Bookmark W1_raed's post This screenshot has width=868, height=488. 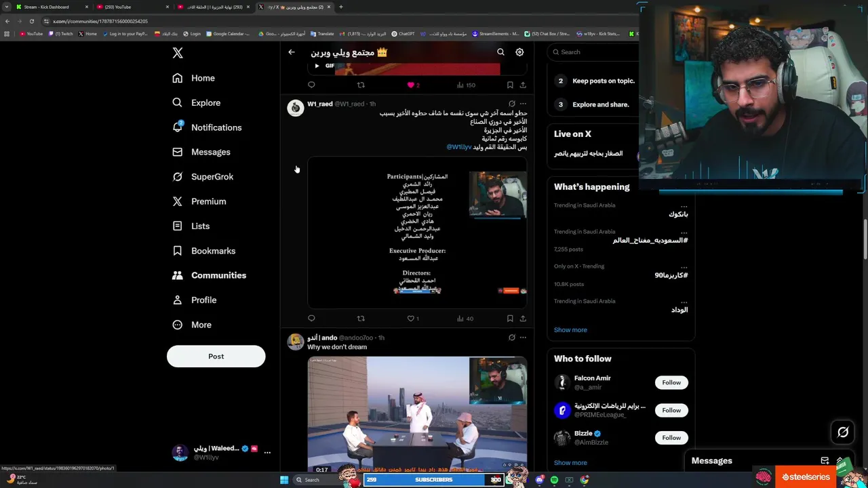510,318
